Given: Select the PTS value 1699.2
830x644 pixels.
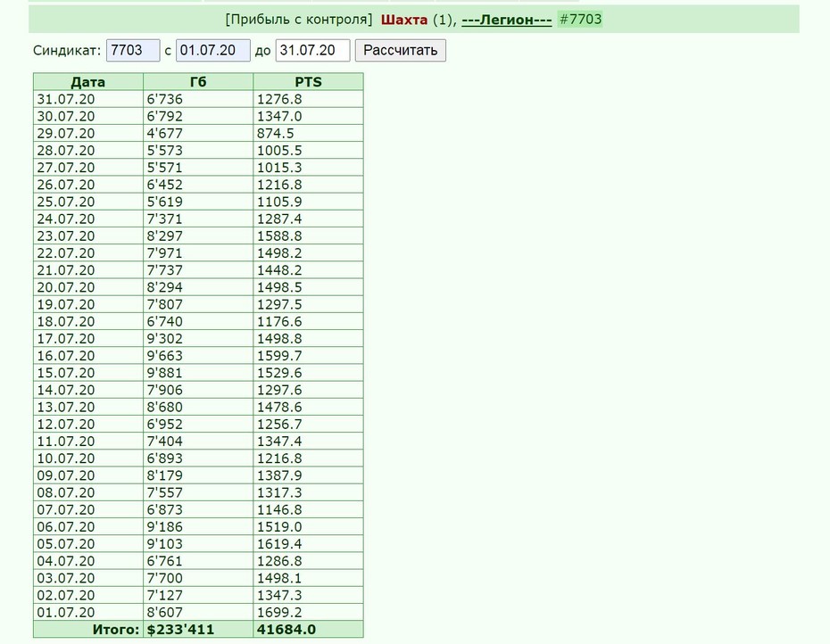Looking at the screenshot, I should pos(279,612).
